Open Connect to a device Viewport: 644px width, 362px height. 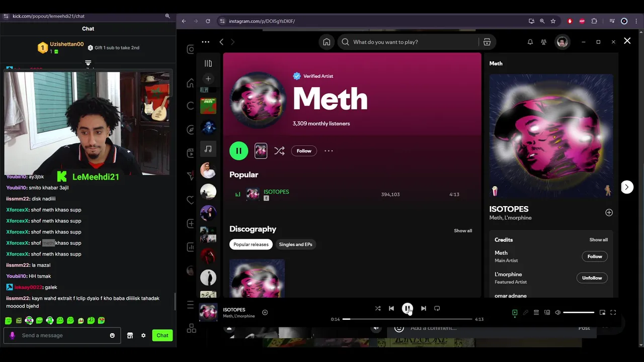tap(547, 312)
